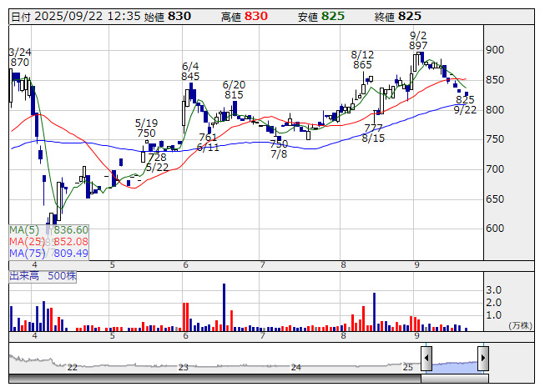Screen dimensions: 545x392
Task: Click the left range handle arrow
Action: coord(426,359)
